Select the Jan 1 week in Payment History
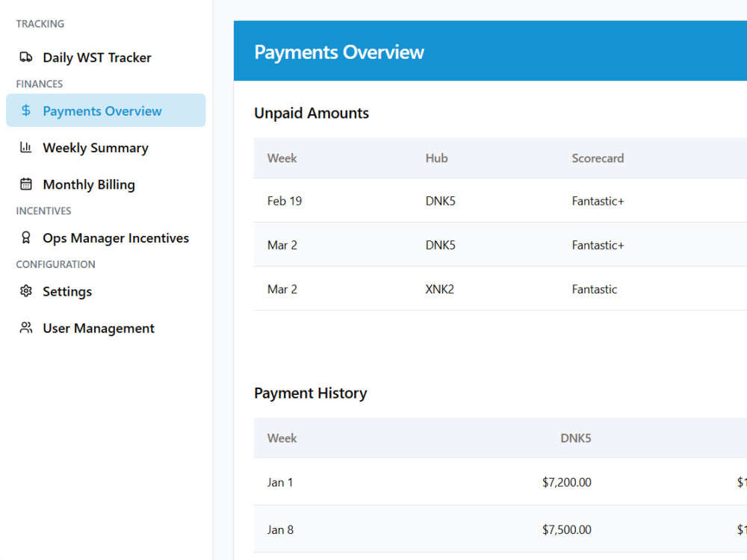 click(280, 482)
